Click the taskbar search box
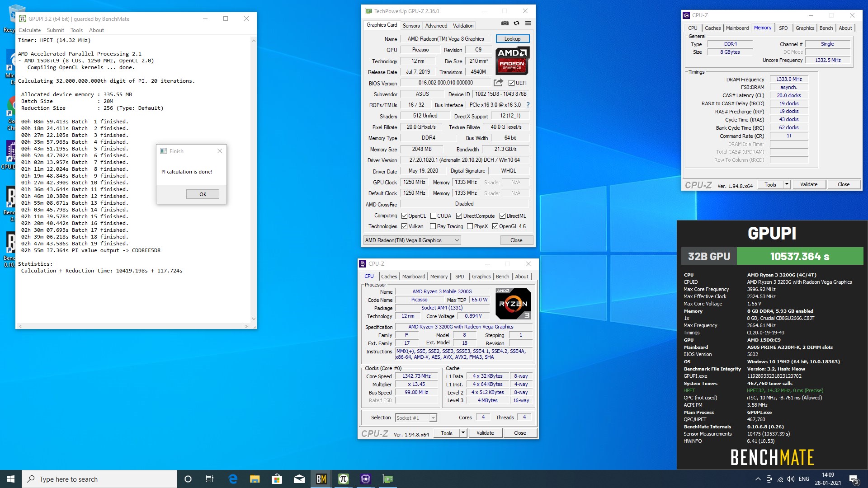Viewport: 868px width, 488px height. click(x=99, y=479)
